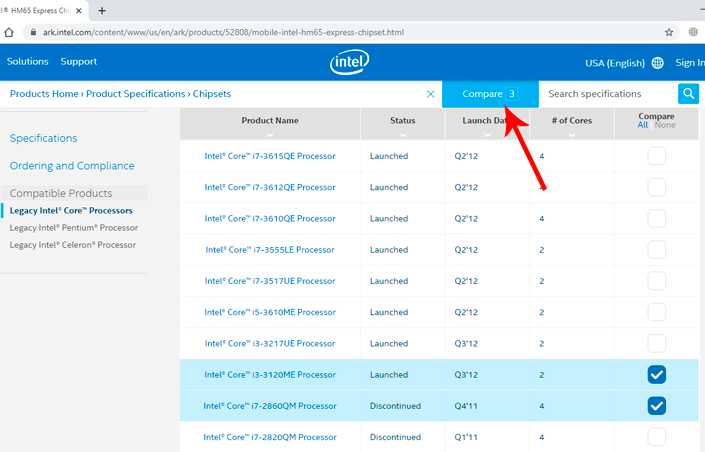The height and width of the screenshot is (452, 705).
Task: View site info via padlock icon
Action: [33, 32]
